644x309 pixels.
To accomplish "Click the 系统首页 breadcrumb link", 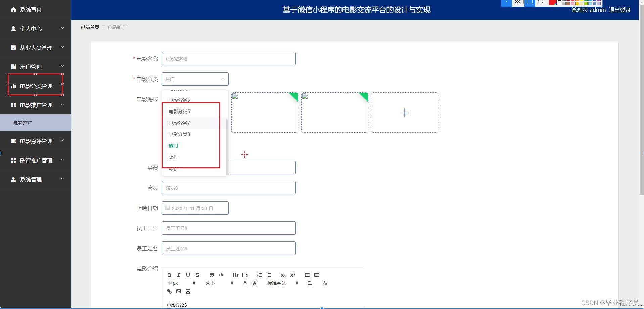I will (90, 27).
